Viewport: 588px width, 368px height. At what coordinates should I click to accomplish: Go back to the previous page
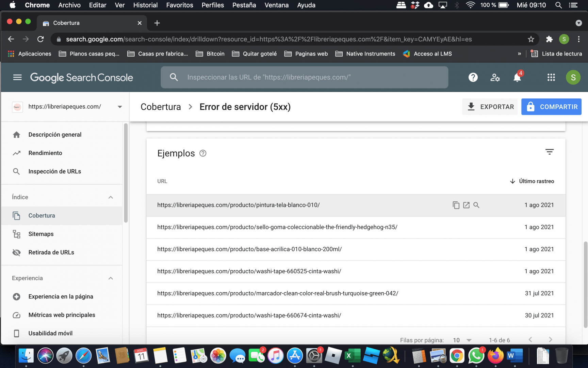pos(11,39)
